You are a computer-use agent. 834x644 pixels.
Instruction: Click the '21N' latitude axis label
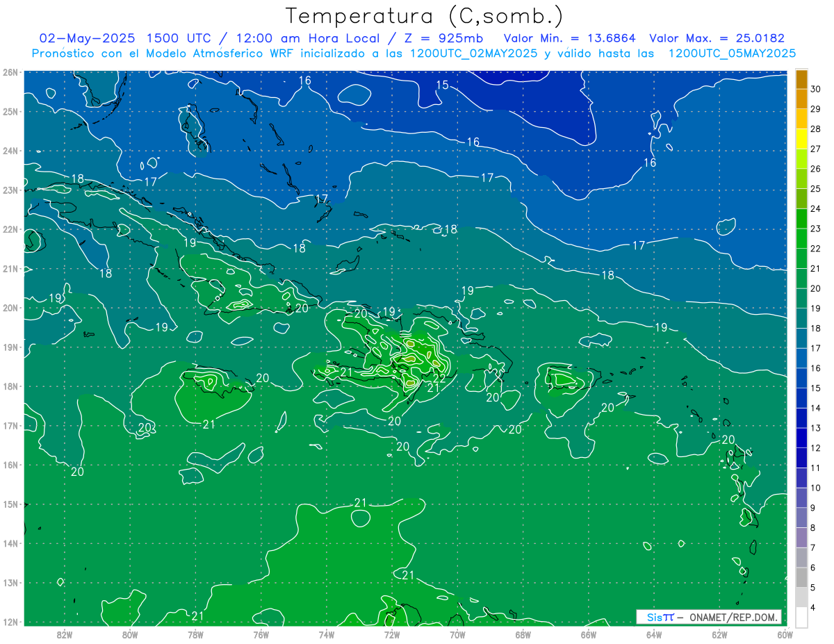coord(10,268)
